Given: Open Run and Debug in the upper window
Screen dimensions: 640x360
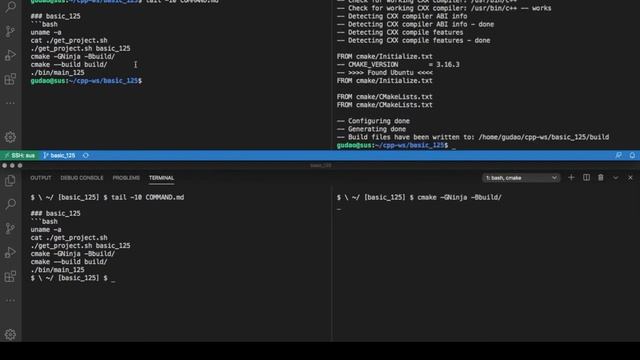Looking at the screenshot, I should 10,55.
